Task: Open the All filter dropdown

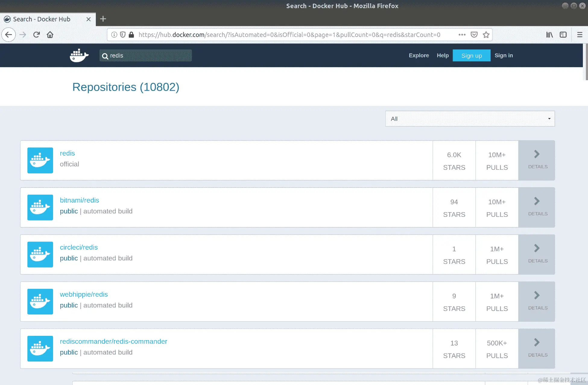Action: click(x=470, y=119)
